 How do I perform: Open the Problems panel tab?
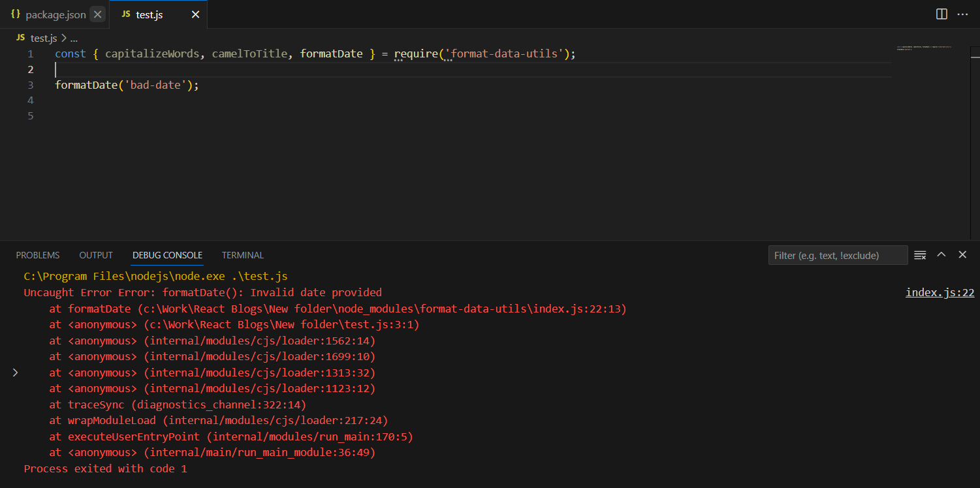(38, 255)
